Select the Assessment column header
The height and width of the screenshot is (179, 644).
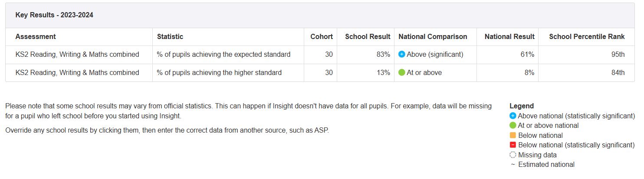[x=36, y=37]
